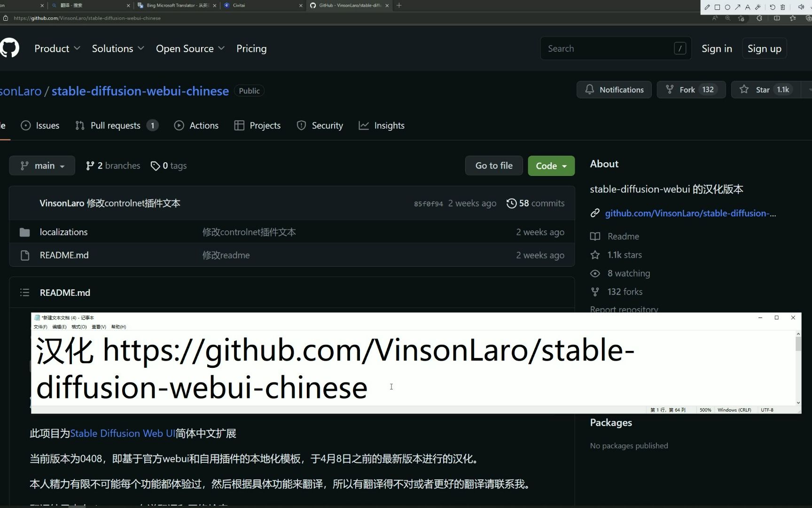Choose the arrow annotation tool
This screenshot has height=508, width=812.
(x=738, y=7)
